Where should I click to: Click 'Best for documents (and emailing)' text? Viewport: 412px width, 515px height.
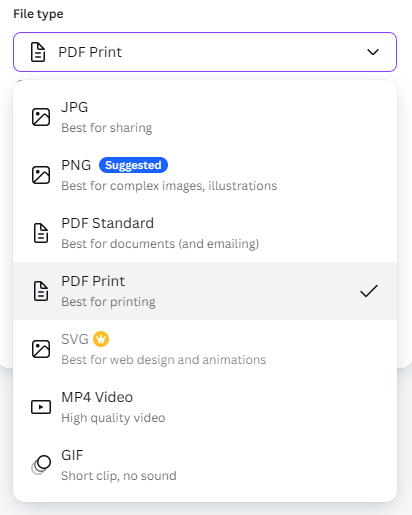click(160, 244)
